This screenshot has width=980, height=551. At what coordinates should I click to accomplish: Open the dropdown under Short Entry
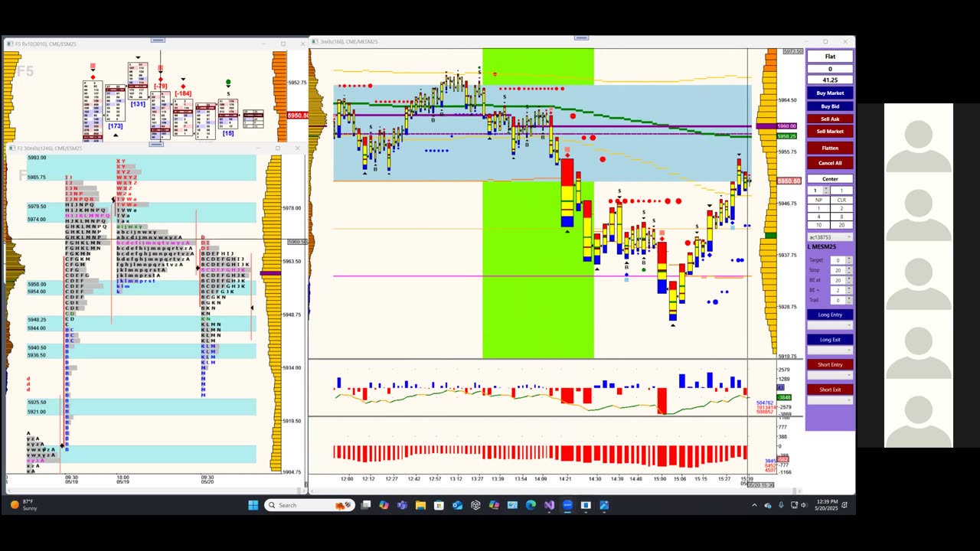(x=830, y=376)
